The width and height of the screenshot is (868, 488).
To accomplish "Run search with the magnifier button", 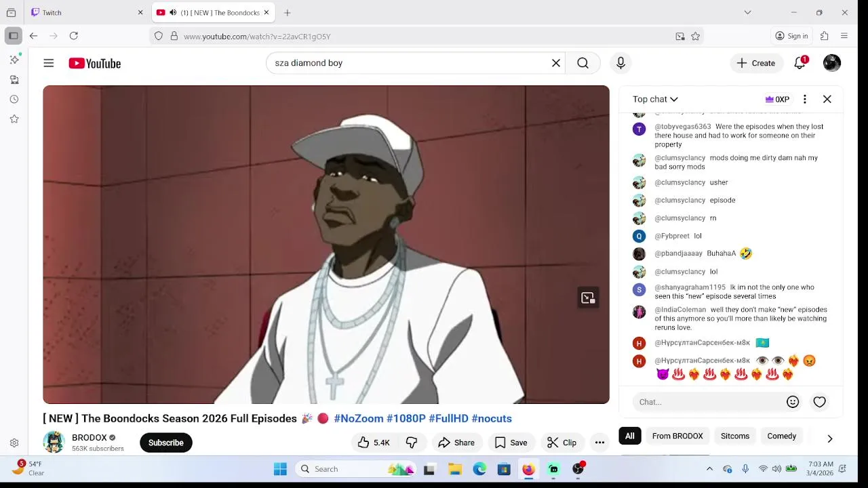I will [x=583, y=63].
